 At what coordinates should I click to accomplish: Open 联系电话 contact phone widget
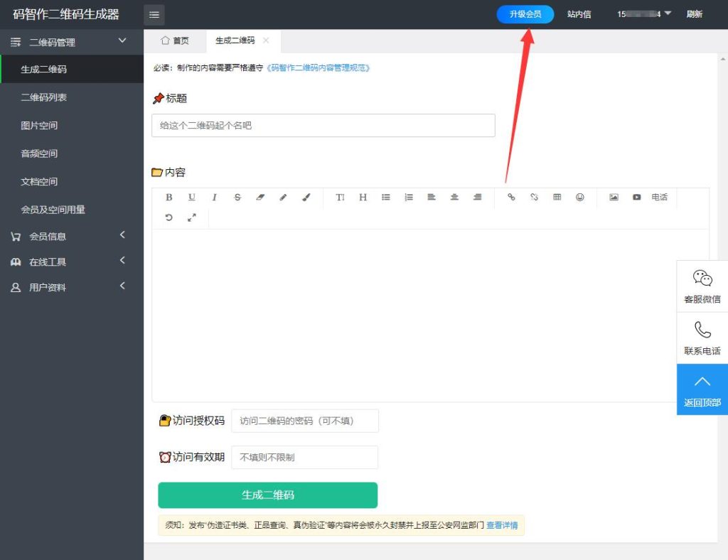(702, 338)
